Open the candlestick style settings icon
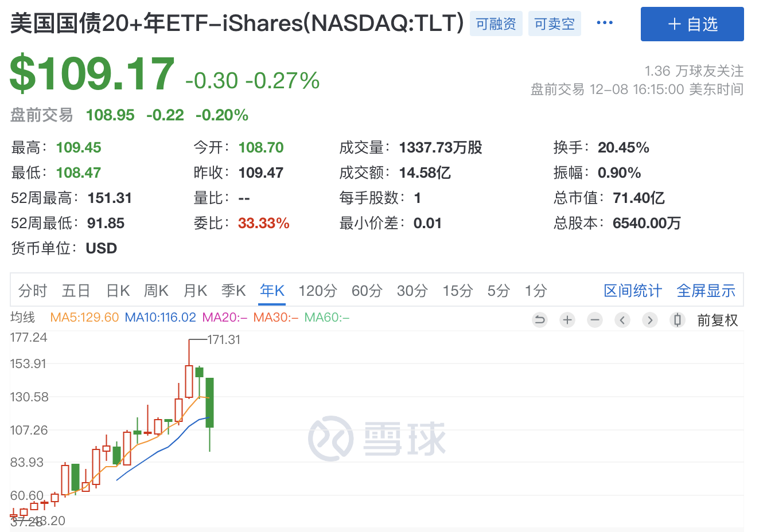763x532 pixels. (678, 320)
